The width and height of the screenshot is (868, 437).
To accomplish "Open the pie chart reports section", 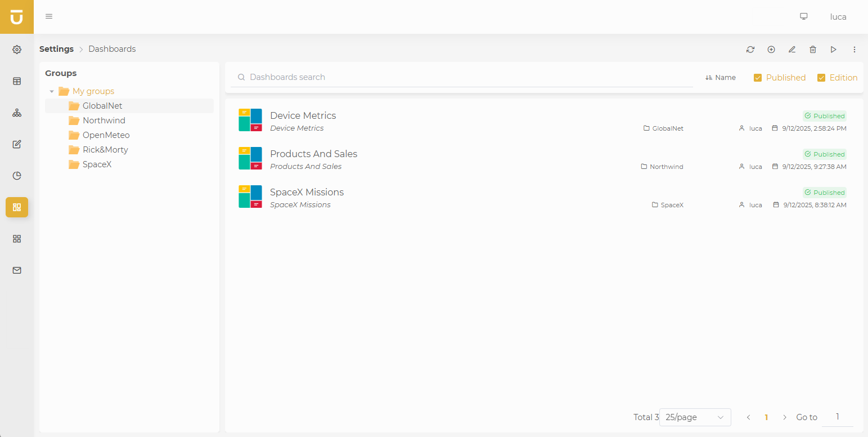I will pyautogui.click(x=16, y=176).
